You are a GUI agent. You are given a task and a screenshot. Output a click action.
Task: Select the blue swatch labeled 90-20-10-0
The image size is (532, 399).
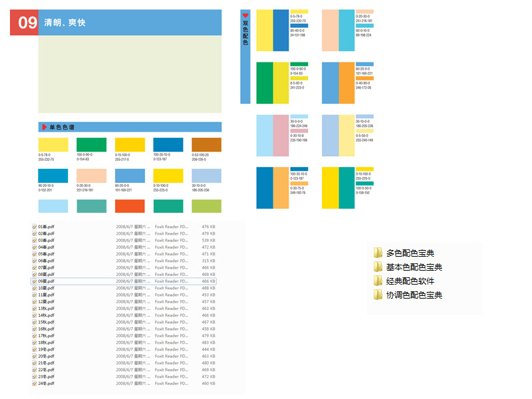tap(53, 176)
